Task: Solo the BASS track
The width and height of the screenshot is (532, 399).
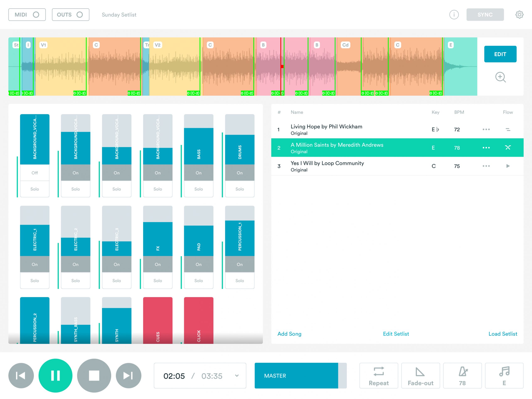Action: pyautogui.click(x=198, y=189)
